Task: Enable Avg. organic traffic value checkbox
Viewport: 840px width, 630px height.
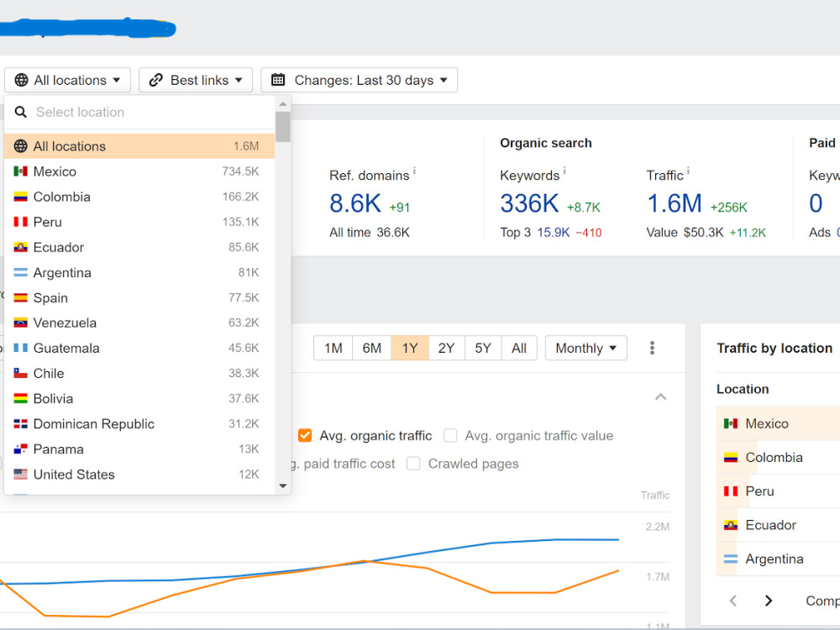Action: click(450, 435)
